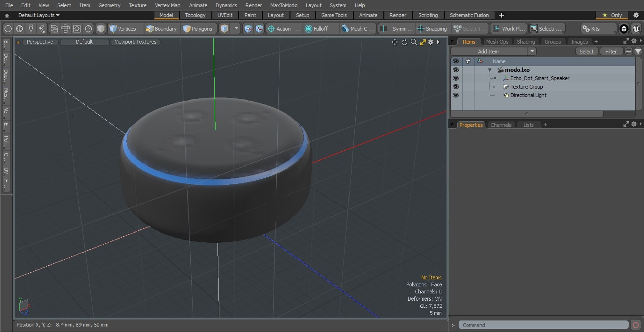Screen dimensions: 644x332
Task: Toggle Symmetry option
Action: 396,29
